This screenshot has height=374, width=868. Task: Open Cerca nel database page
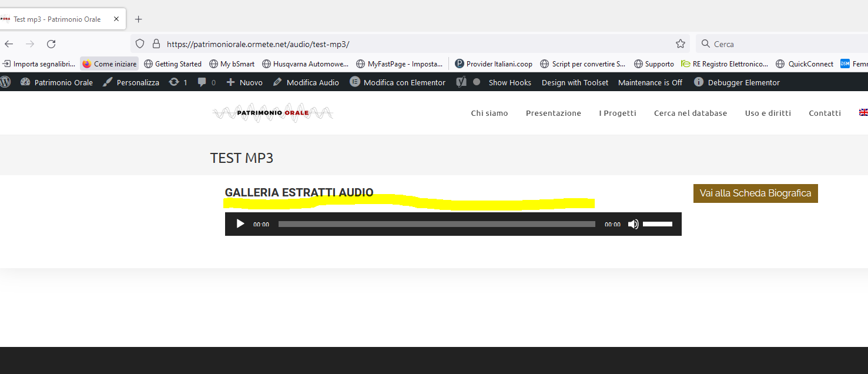click(690, 113)
